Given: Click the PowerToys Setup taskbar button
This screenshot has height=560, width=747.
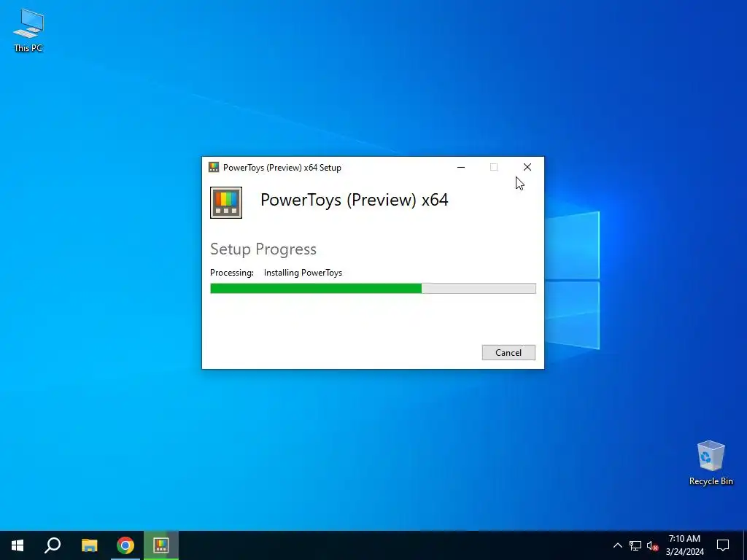Looking at the screenshot, I should (161, 545).
